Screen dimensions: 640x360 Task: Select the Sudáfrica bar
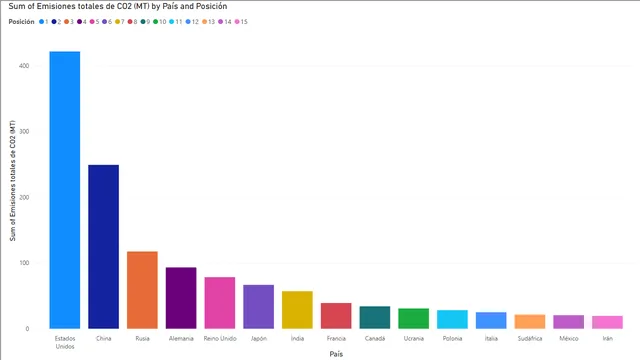click(530, 321)
